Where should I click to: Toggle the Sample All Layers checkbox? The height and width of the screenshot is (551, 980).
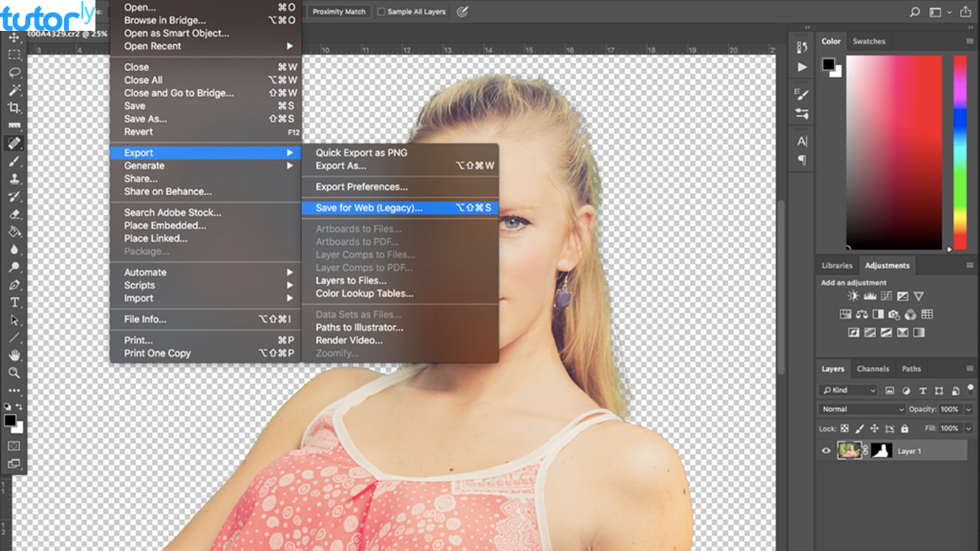pyautogui.click(x=382, y=11)
